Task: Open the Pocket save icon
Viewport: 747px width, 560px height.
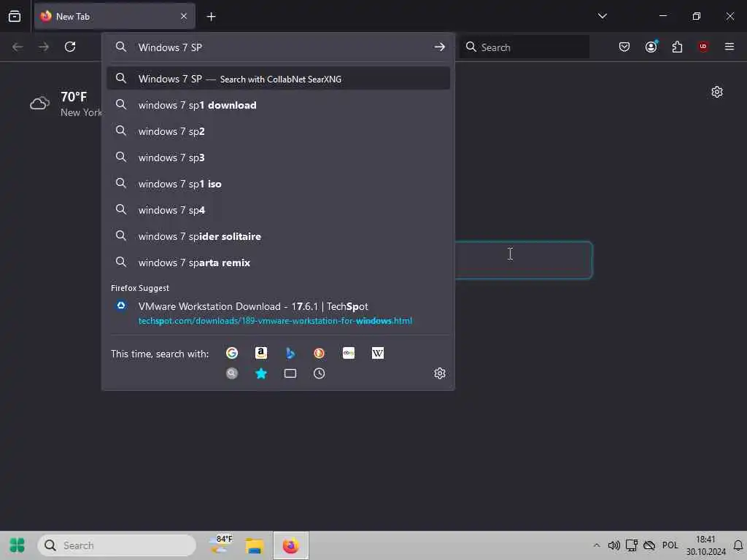Action: pos(624,47)
